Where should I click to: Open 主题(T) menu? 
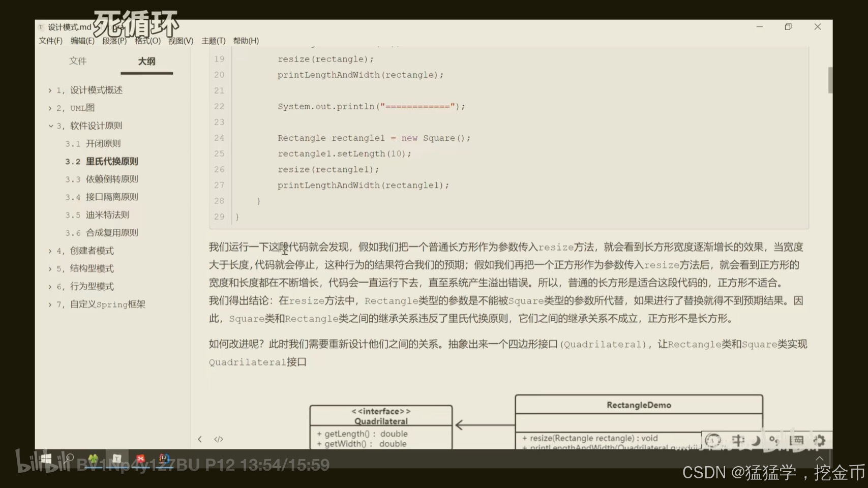(214, 41)
